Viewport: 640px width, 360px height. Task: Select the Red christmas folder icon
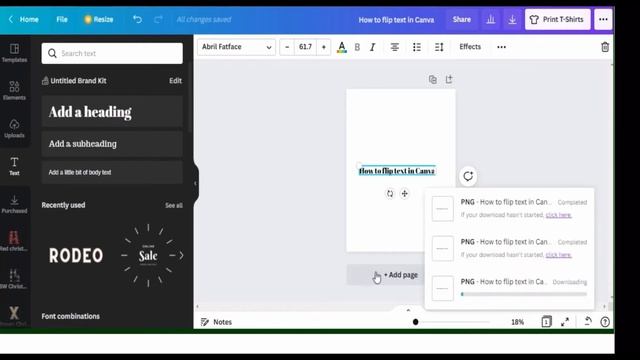click(x=14, y=241)
